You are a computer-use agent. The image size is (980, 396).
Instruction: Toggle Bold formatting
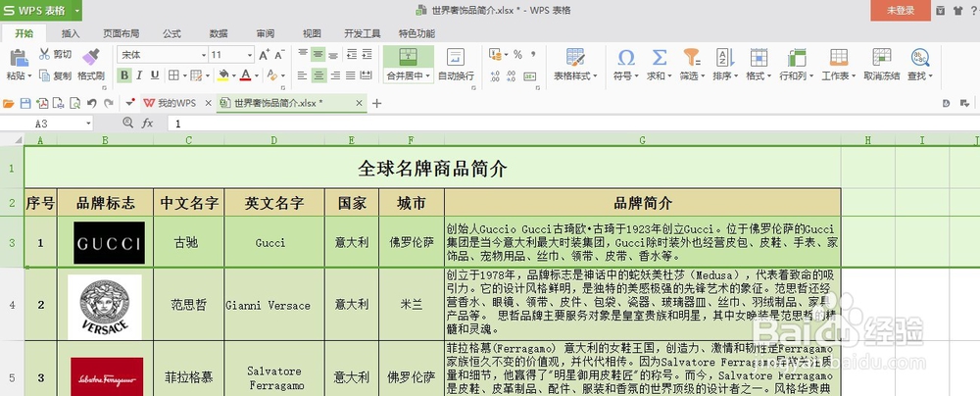[124, 75]
